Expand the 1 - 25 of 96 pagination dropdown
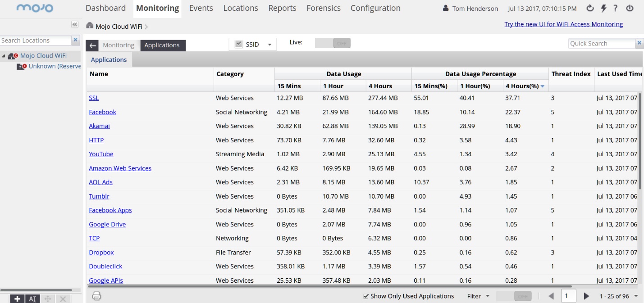Viewport: 644px width, 303px height. [636, 296]
